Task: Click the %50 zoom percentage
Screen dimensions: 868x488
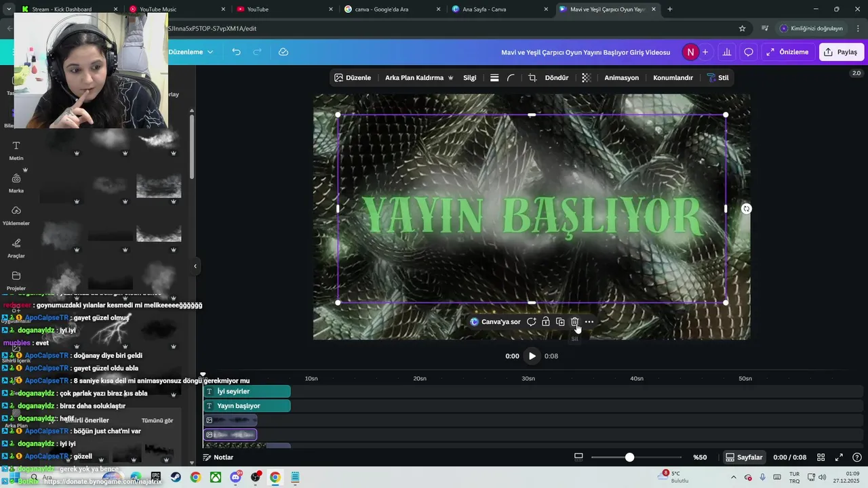Action: point(700,457)
